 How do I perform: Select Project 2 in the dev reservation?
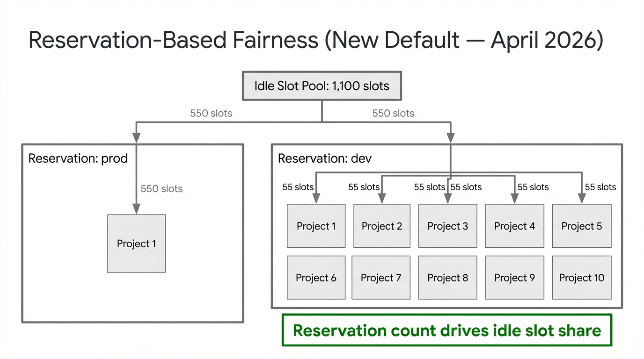click(381, 226)
